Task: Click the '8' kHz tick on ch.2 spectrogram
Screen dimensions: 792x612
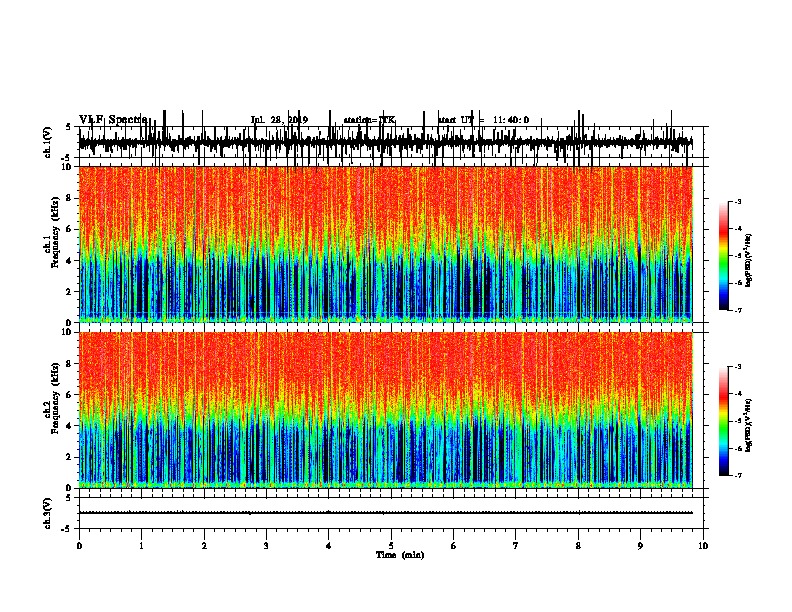Action: (x=69, y=364)
